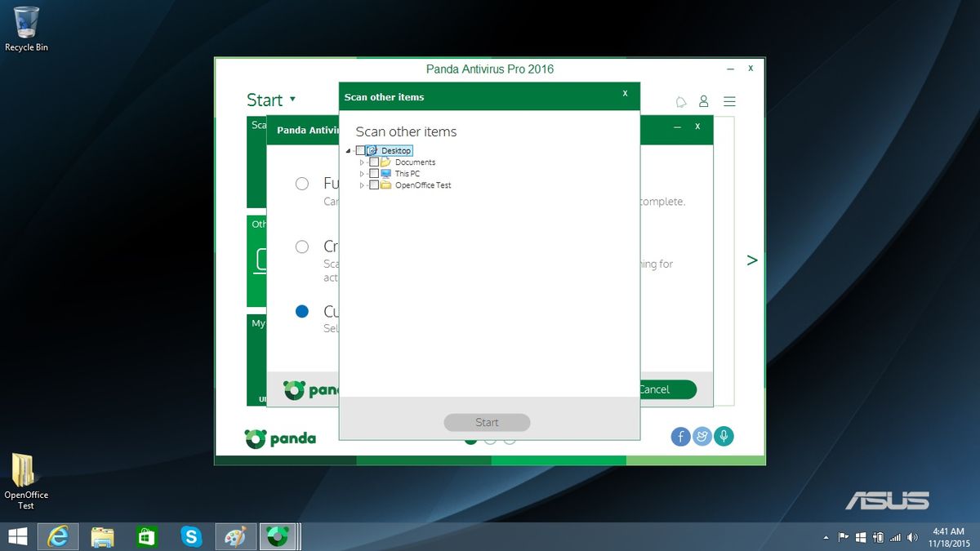The width and height of the screenshot is (980, 551).
Task: Check the OpenOffice Test folder checkbox
Action: click(374, 185)
